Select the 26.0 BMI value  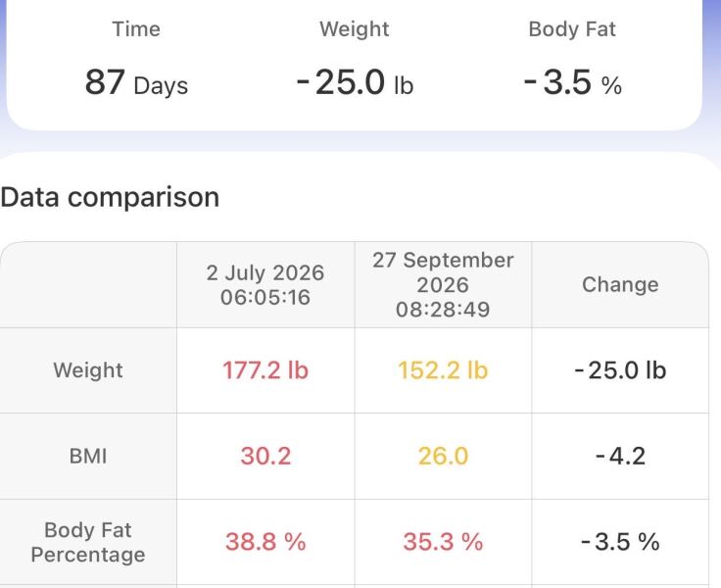coord(443,457)
